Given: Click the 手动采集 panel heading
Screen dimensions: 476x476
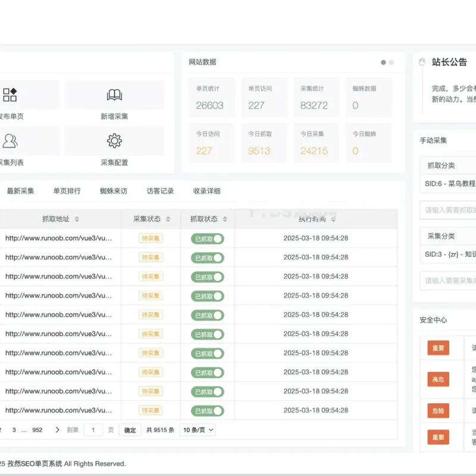Looking at the screenshot, I should coord(433,140).
